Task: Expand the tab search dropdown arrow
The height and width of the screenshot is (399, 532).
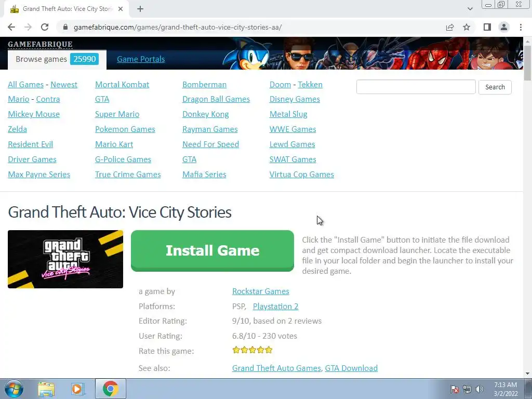Action: 470,9
